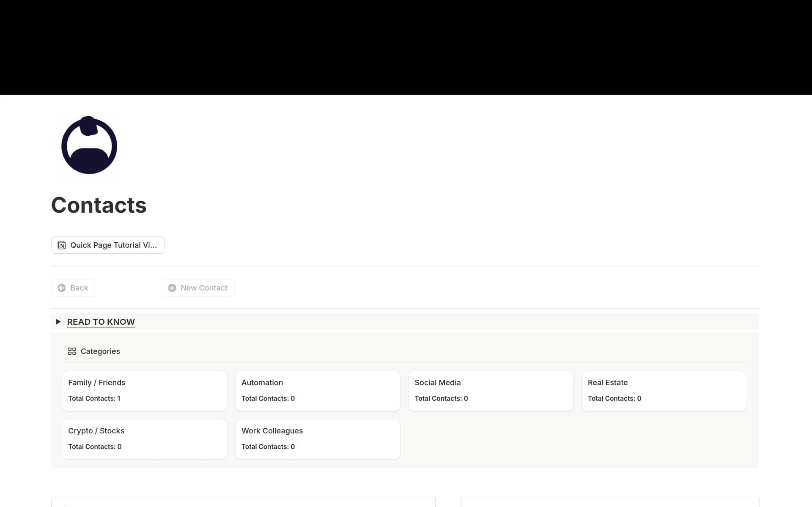Click the grid icon beside Categories

[71, 351]
